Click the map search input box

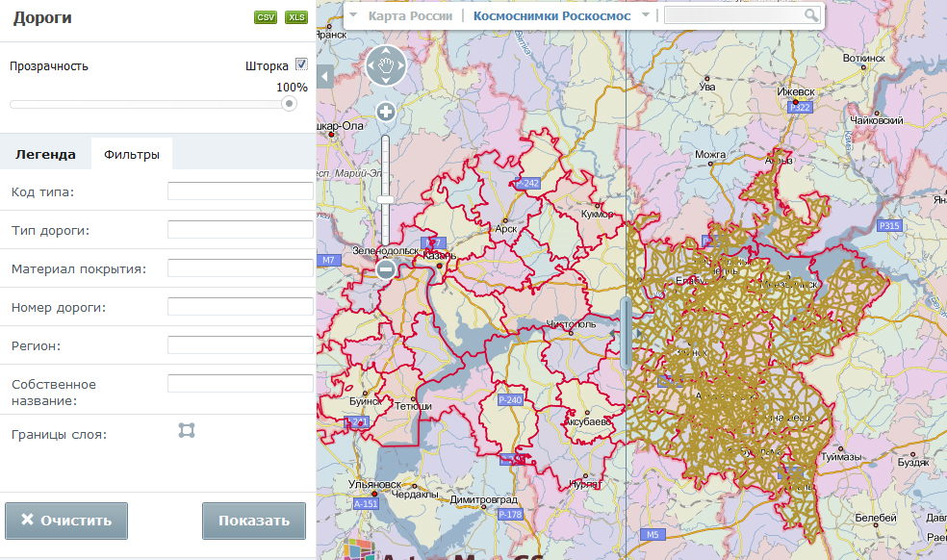tap(734, 15)
